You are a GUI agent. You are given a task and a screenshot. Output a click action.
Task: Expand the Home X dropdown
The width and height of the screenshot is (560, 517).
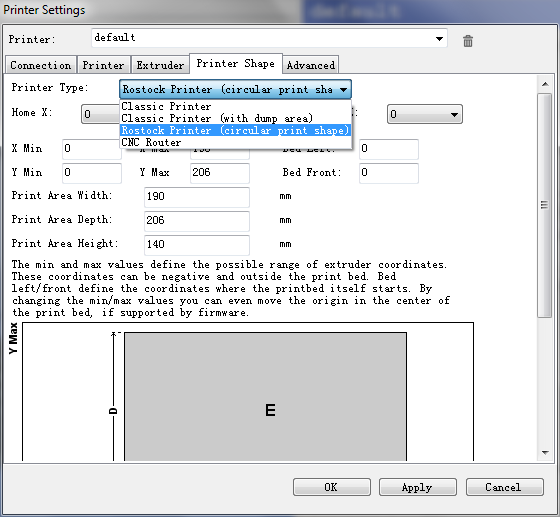point(101,114)
